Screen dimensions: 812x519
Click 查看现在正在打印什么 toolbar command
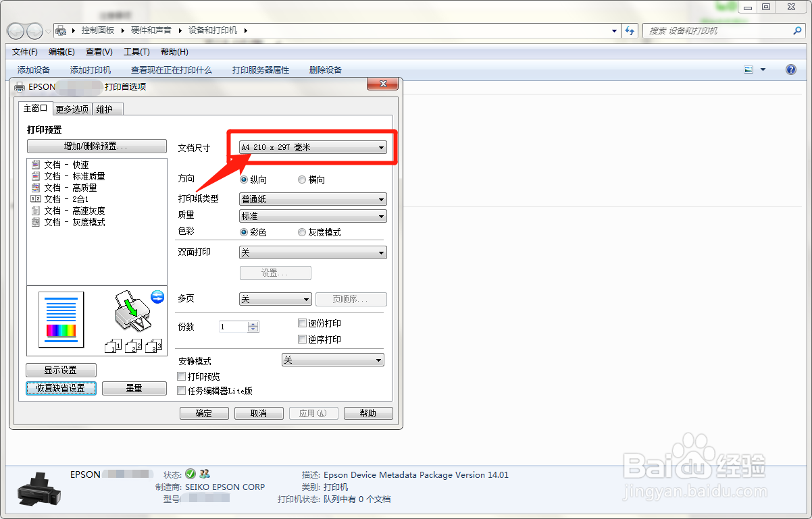[172, 70]
